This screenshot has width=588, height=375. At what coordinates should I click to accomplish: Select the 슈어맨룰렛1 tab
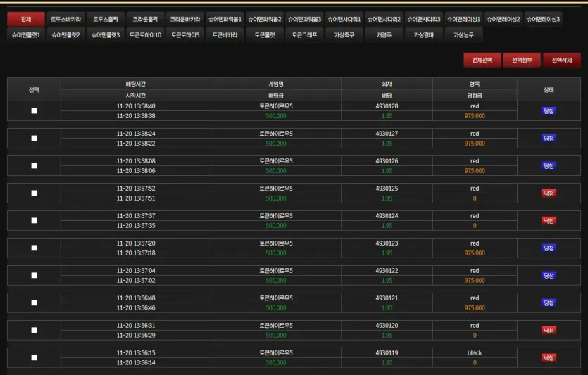(x=26, y=35)
